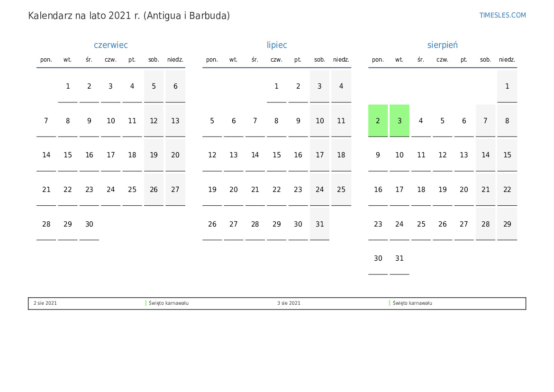Select August 16 in sierpień
The height and width of the screenshot is (392, 554).
[x=378, y=190]
